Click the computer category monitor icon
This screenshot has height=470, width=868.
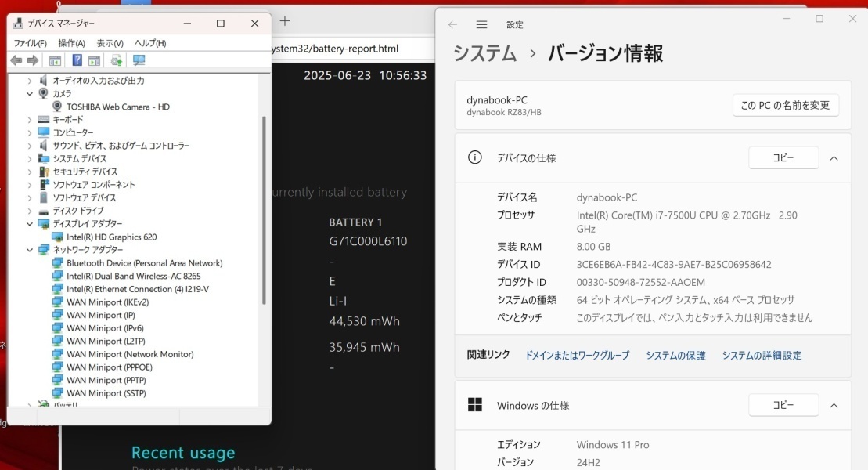tap(44, 132)
